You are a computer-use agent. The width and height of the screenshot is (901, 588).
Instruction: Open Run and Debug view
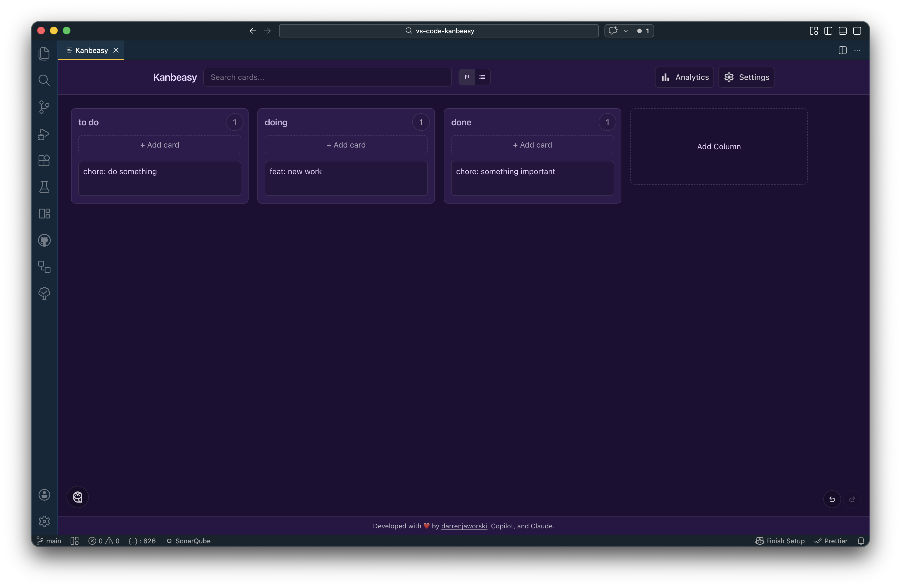pos(44,134)
